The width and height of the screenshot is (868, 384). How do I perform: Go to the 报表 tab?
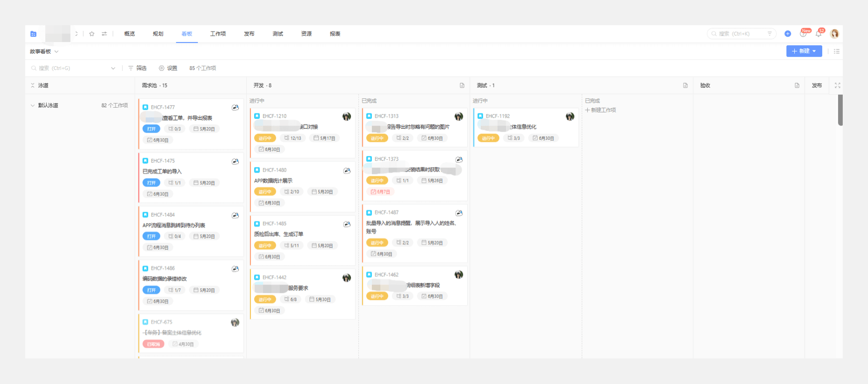click(x=335, y=34)
